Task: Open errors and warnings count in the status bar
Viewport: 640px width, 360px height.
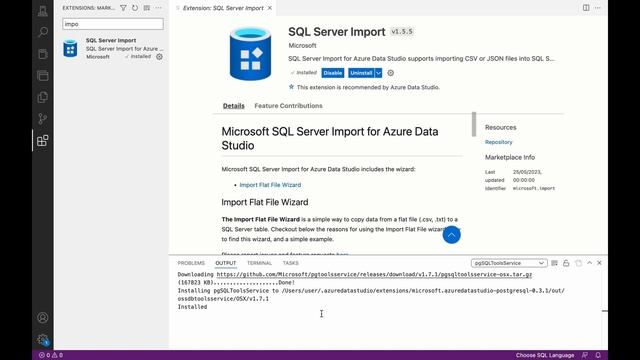Action: [x=51, y=355]
